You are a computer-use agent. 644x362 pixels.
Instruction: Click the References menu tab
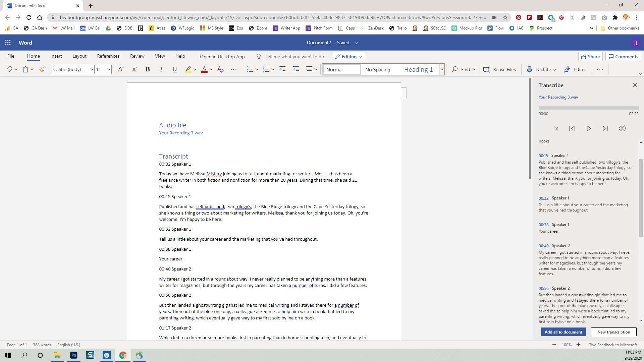coord(108,56)
